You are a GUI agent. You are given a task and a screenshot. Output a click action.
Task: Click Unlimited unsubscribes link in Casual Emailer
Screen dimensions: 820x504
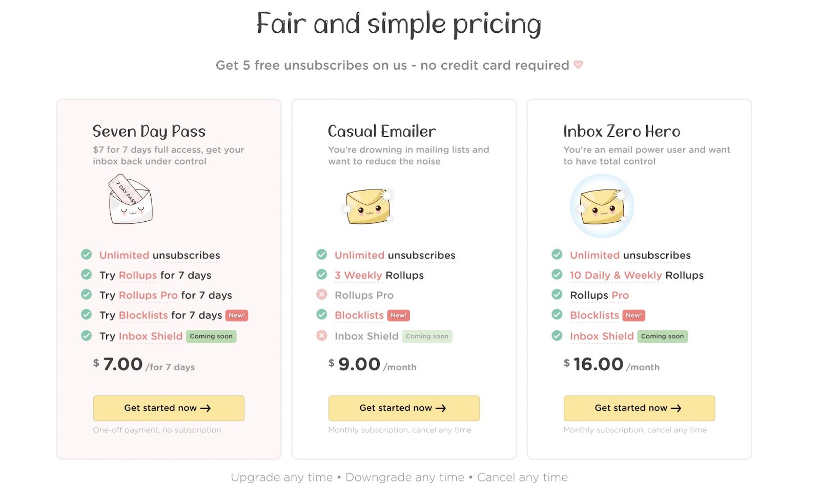395,255
